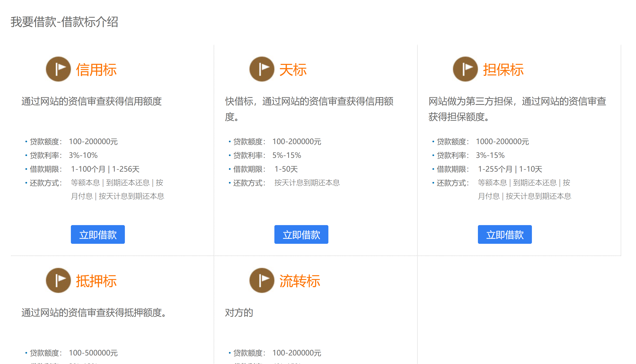Click 担保标 loan rate 3%-15%
The width and height of the screenshot is (636, 364).
pos(490,155)
